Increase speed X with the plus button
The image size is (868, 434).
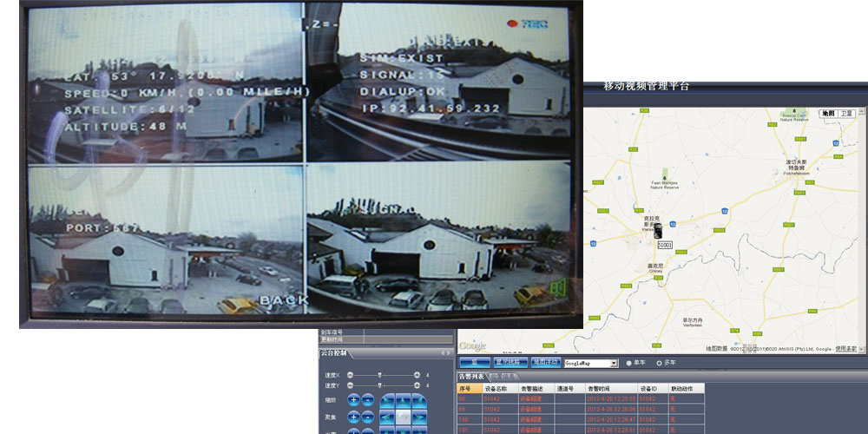417,375
